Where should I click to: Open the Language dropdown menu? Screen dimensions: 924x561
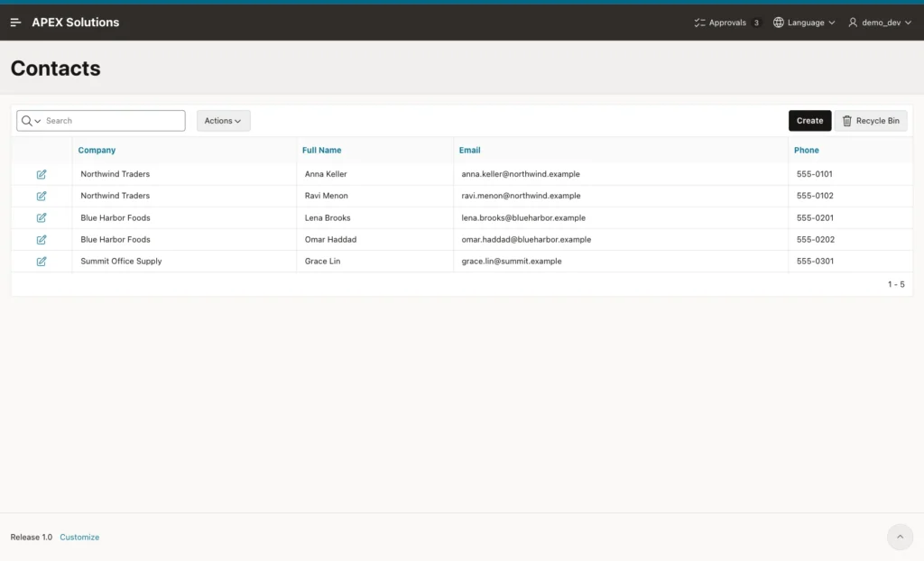coord(804,23)
